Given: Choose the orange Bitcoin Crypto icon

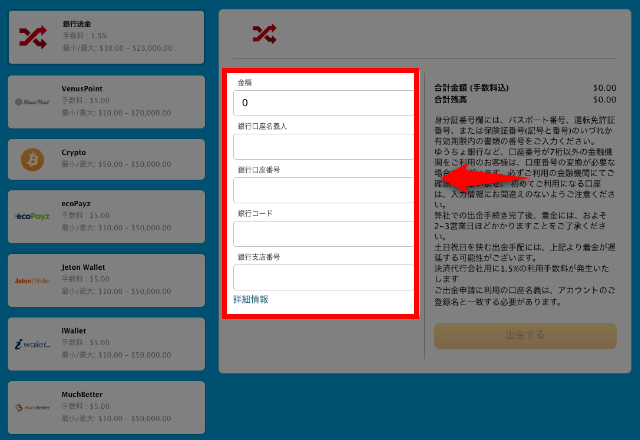Looking at the screenshot, I should pyautogui.click(x=32, y=158).
